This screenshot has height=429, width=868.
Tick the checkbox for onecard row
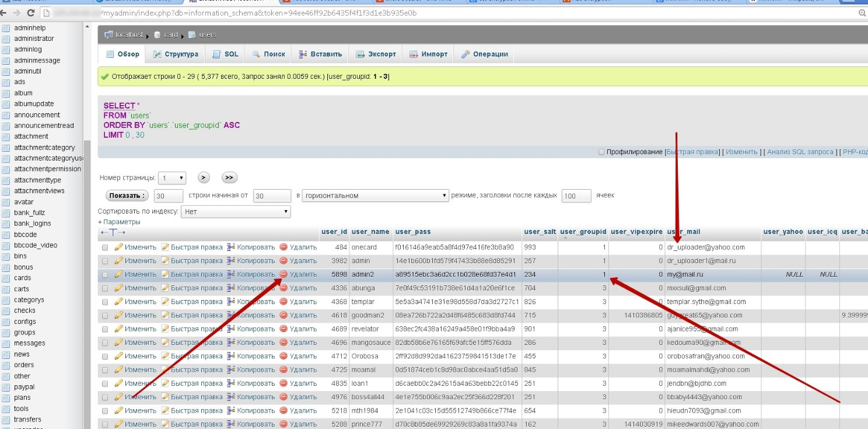106,247
